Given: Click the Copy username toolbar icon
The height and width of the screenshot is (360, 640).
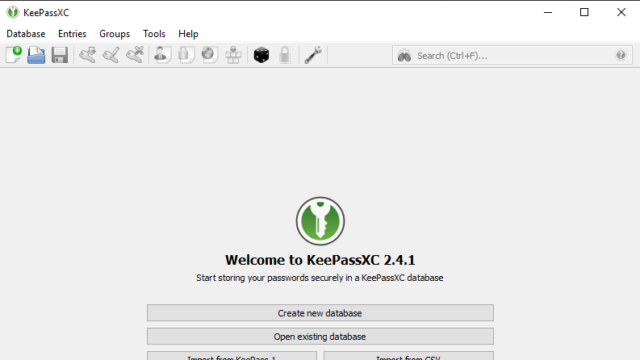Looking at the screenshot, I should tap(162, 55).
